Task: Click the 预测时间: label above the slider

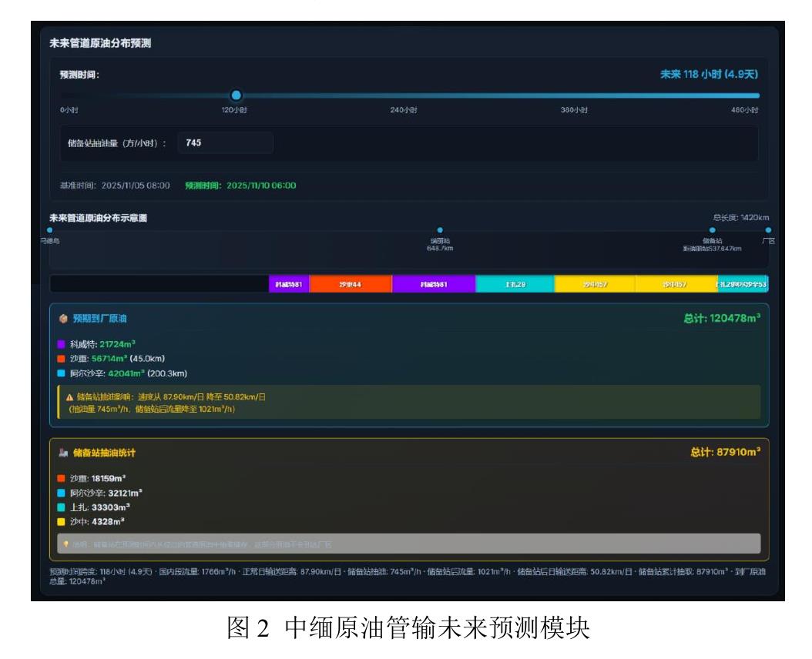Action: click(x=79, y=75)
